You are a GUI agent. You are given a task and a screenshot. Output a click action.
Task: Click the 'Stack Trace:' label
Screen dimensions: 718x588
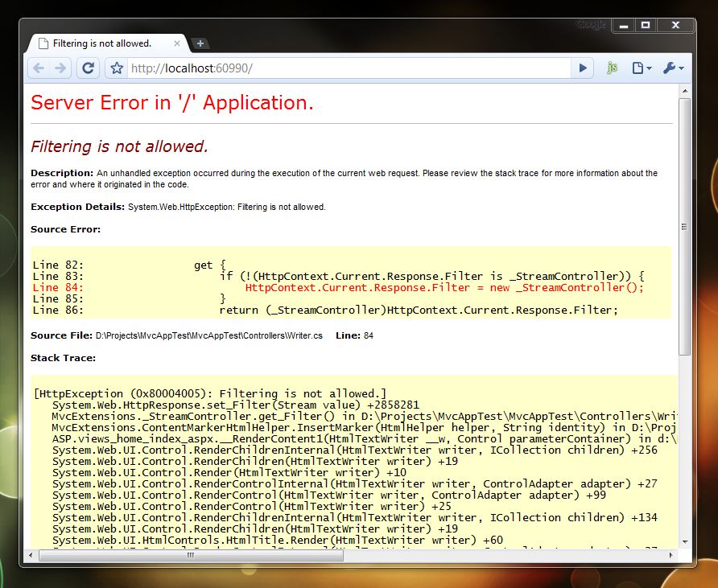click(64, 358)
